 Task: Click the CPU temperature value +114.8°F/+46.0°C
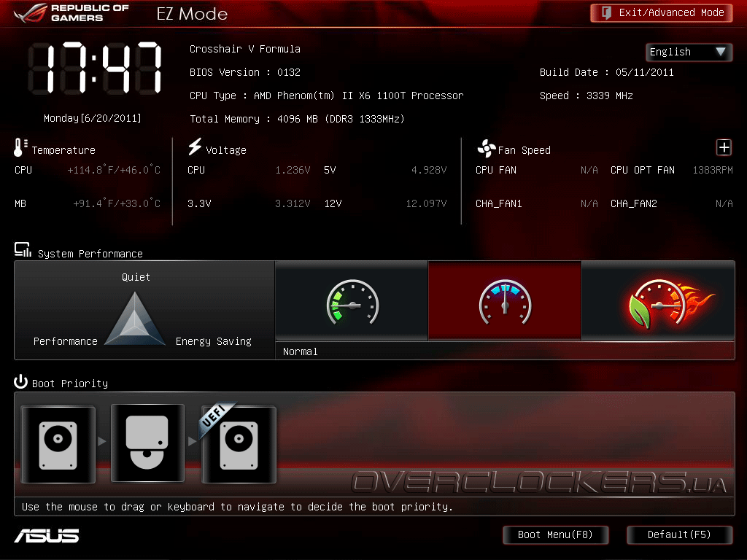pos(114,170)
